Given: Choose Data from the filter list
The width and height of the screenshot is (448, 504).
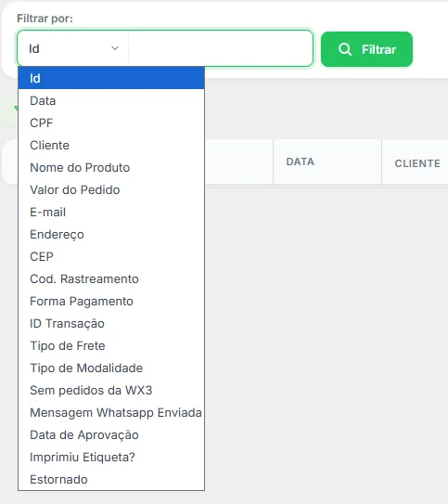Looking at the screenshot, I should [x=111, y=100].
